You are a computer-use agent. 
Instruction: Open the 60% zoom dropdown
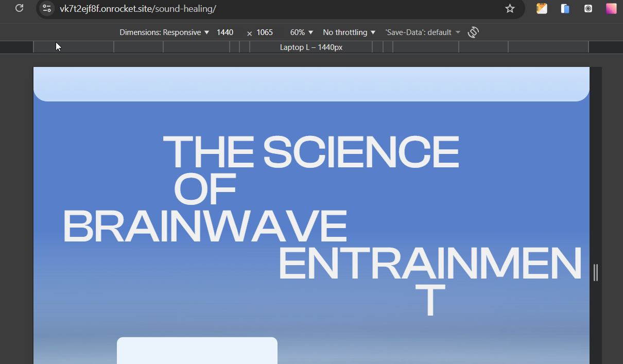[x=302, y=32]
